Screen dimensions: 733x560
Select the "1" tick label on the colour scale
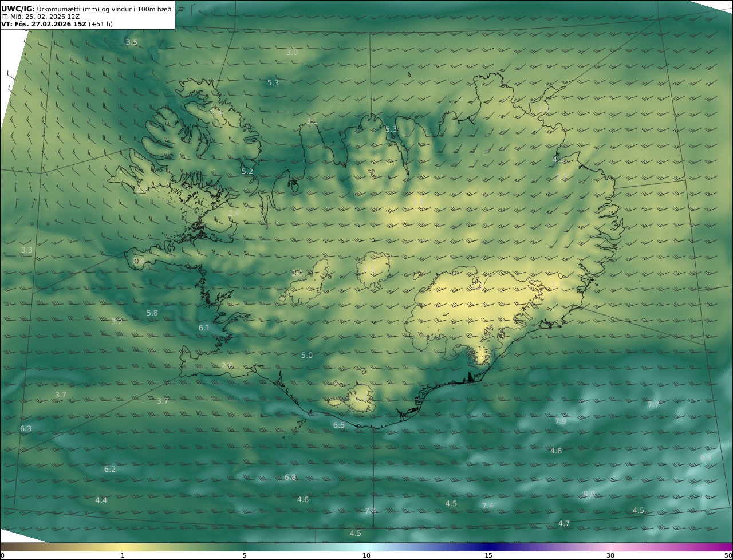tap(123, 555)
